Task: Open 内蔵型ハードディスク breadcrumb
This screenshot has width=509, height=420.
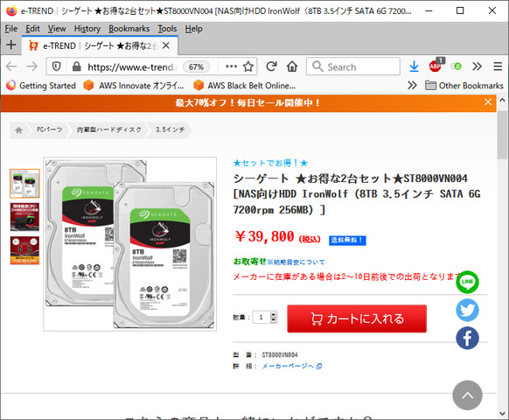Action: (109, 129)
